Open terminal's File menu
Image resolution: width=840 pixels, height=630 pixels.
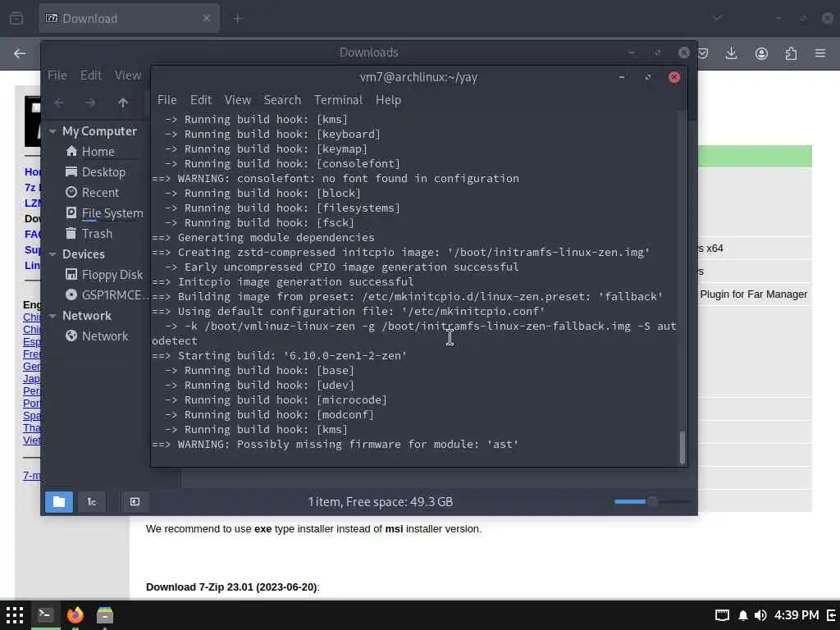[167, 100]
